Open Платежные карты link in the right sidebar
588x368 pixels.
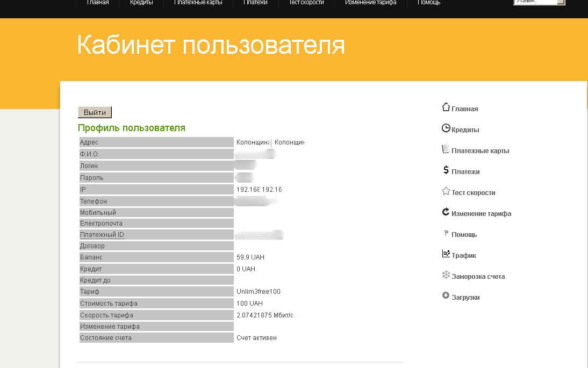480,150
